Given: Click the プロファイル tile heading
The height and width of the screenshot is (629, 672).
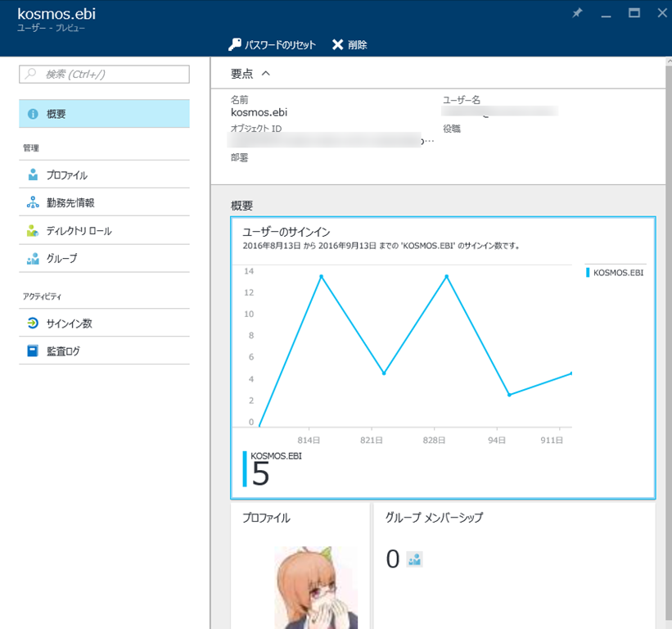Looking at the screenshot, I should (266, 518).
